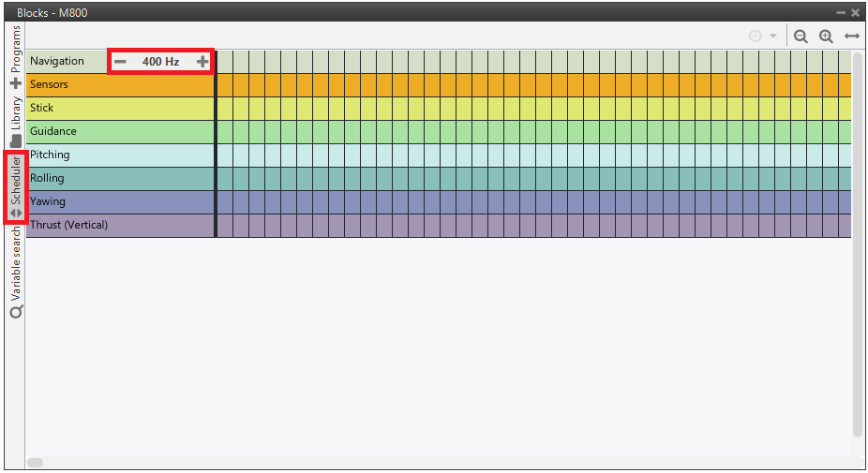This screenshot has width=868, height=473.
Task: Select the Thrust (Vertical) program row
Action: (68, 226)
